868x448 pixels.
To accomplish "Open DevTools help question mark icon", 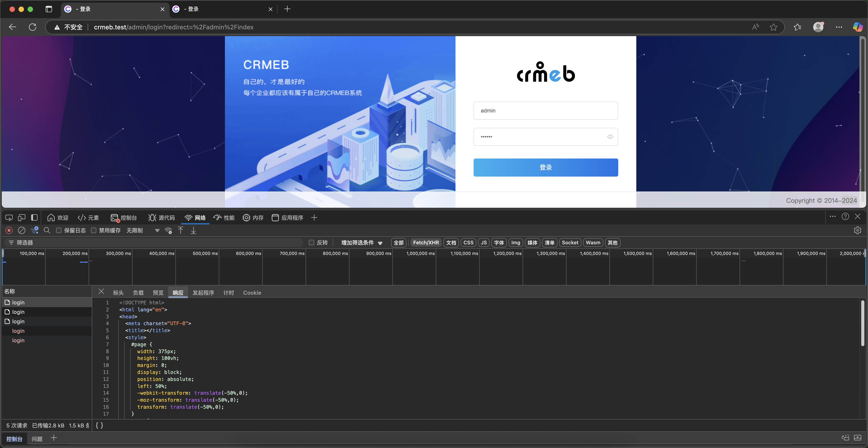I will tap(845, 216).
